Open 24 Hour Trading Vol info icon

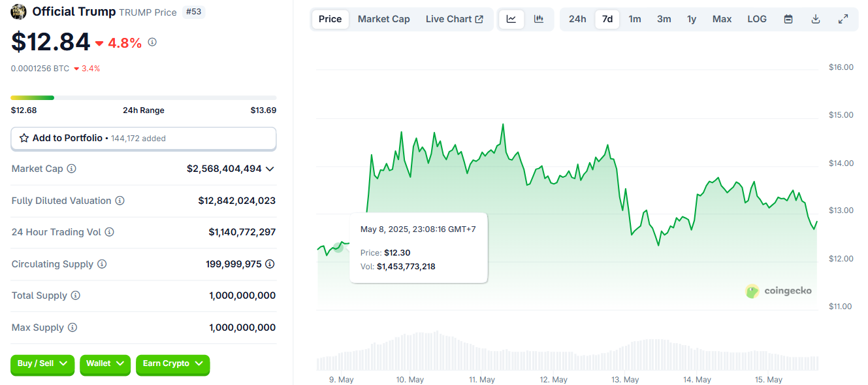coord(109,232)
